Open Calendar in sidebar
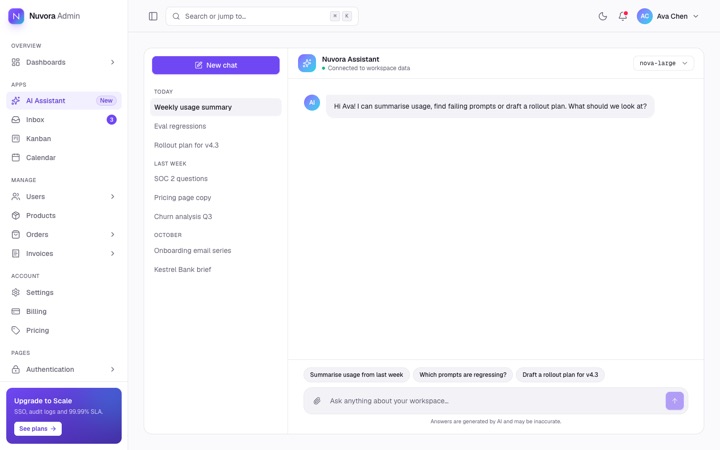This screenshot has height=450, width=720. point(64,158)
